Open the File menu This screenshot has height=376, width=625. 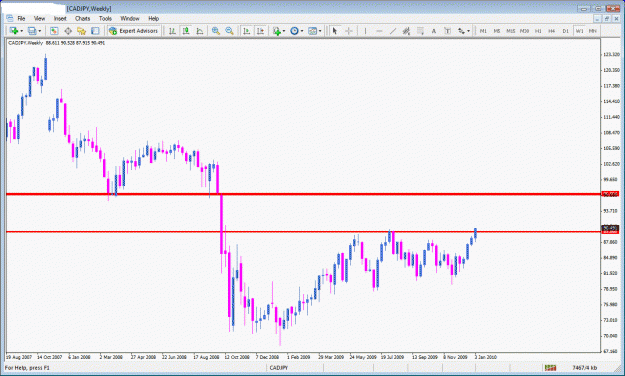[21, 18]
